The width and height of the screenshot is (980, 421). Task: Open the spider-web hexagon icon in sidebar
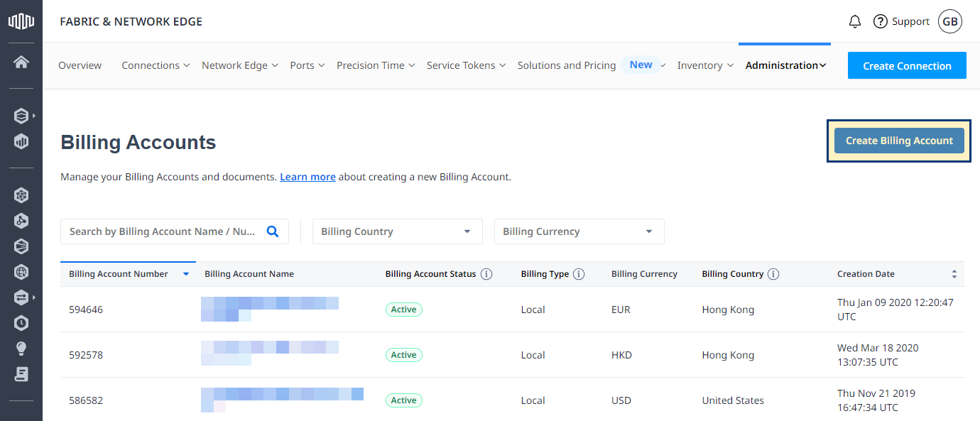click(21, 195)
